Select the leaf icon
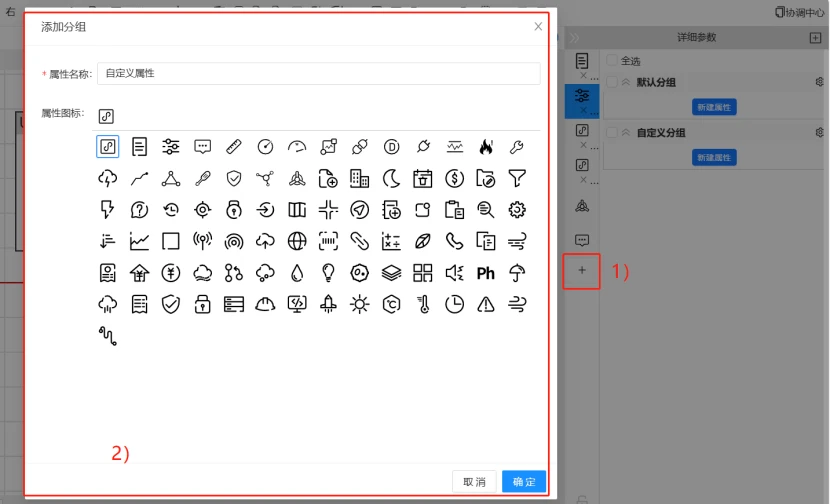This screenshot has width=830, height=504. point(422,241)
